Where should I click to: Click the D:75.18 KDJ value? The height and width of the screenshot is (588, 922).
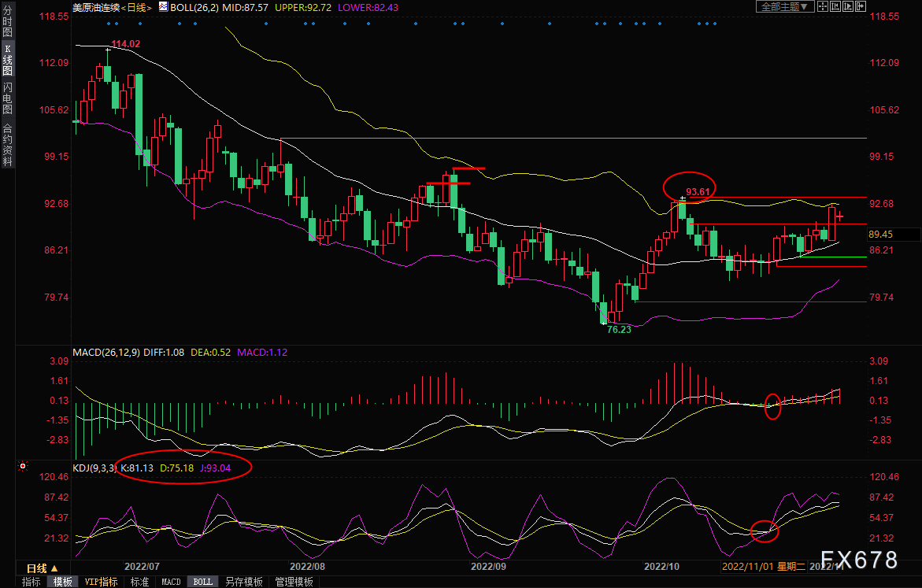176,468
